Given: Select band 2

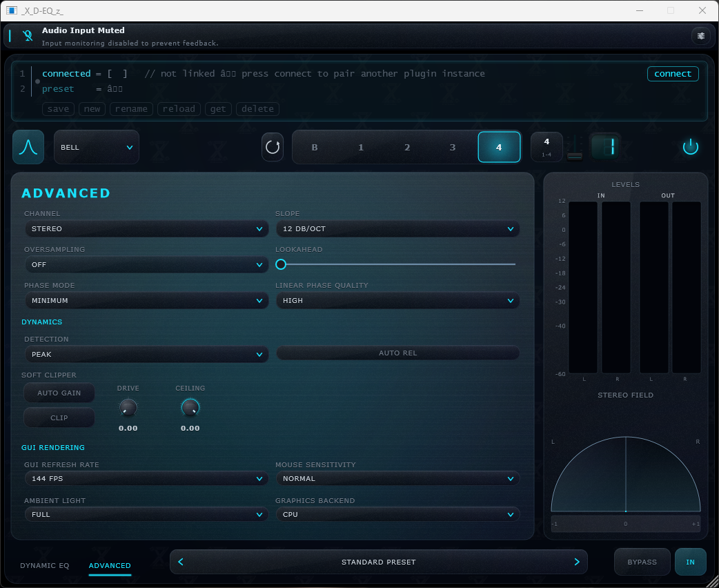Looking at the screenshot, I should pos(407,147).
